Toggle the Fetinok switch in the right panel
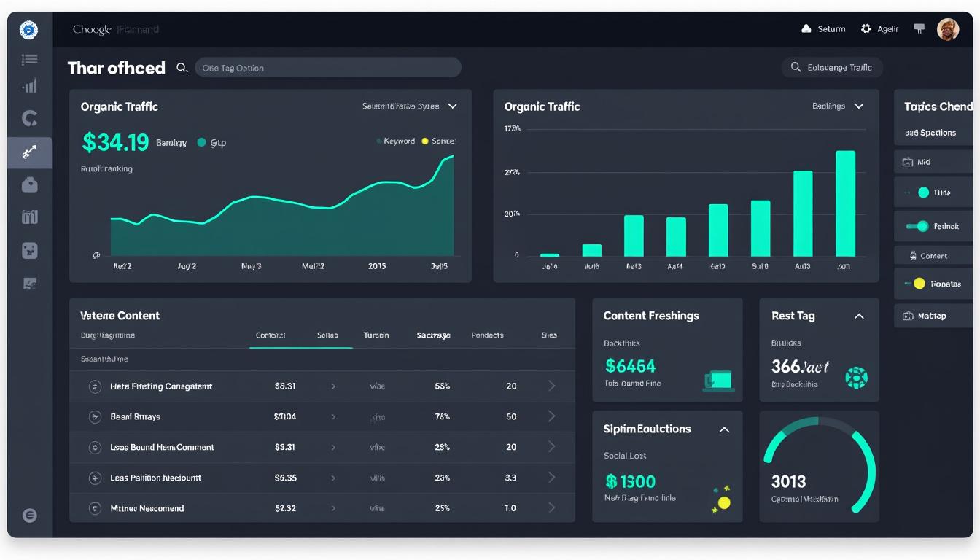This screenshot has width=980, height=560. [x=919, y=226]
